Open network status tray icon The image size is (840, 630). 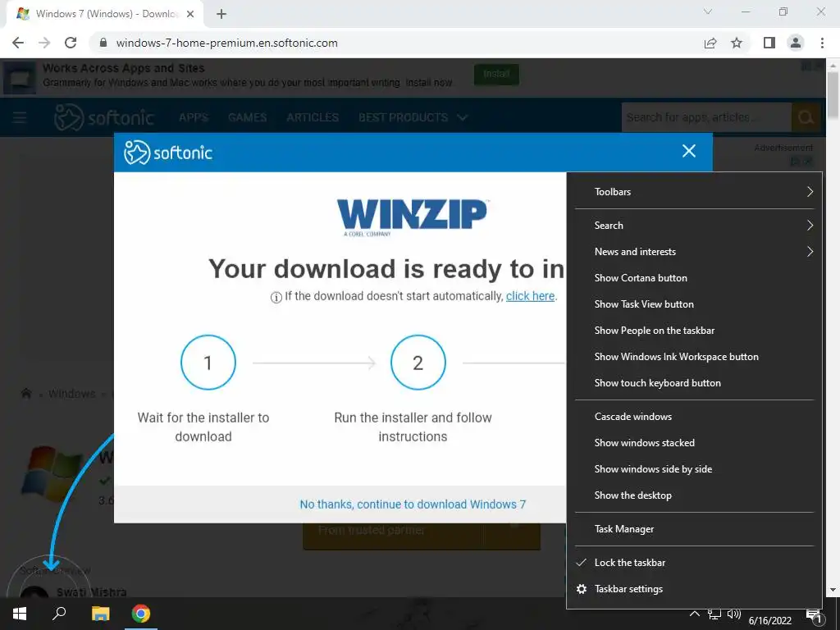(714, 614)
